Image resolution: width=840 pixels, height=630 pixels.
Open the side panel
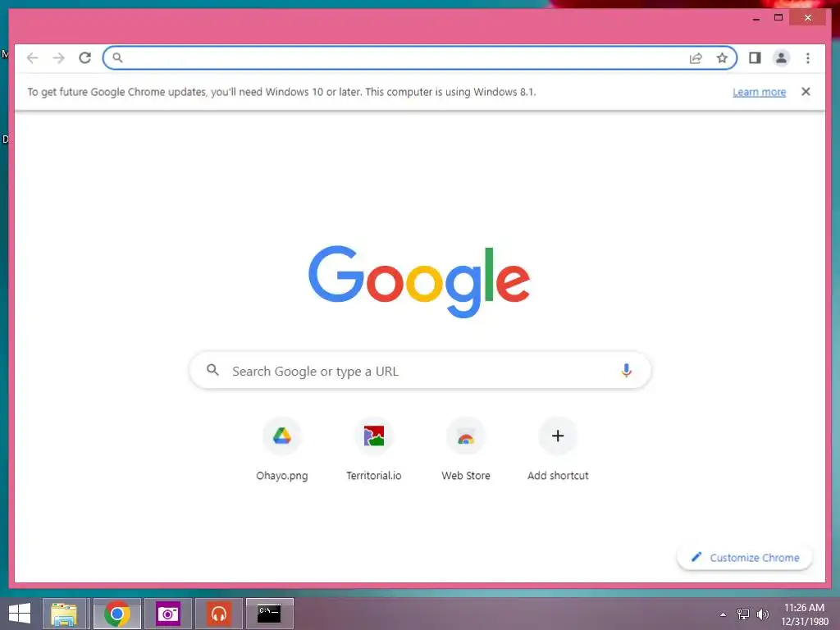[x=755, y=58]
